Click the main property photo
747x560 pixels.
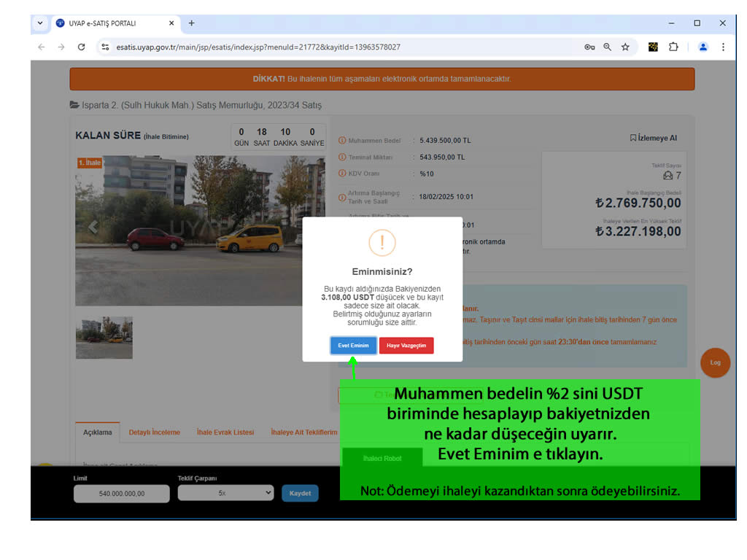(x=200, y=230)
